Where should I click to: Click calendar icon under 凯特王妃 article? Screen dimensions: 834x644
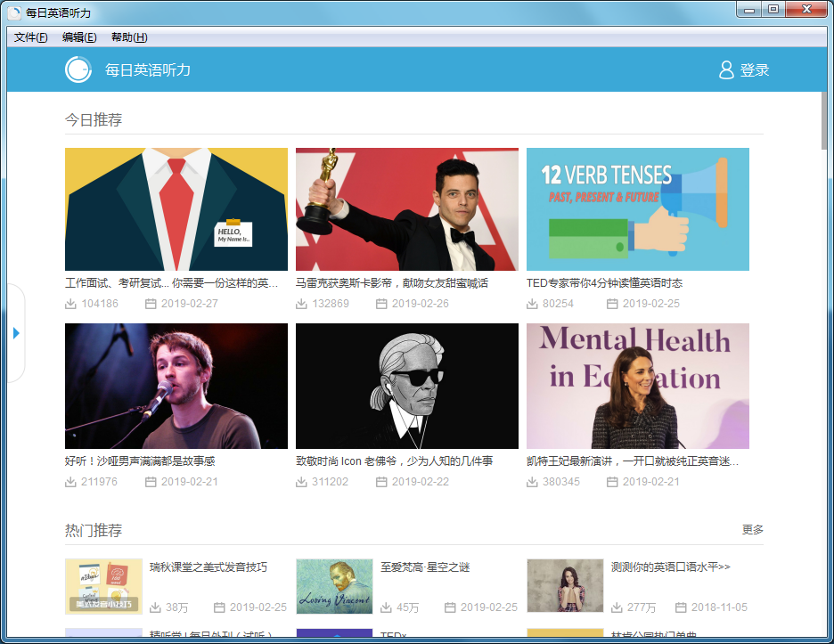612,482
